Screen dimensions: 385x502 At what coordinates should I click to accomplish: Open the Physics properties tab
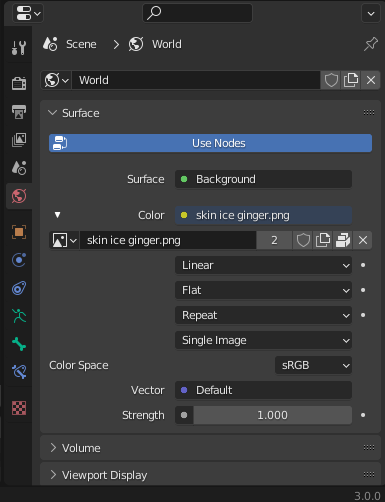pos(19,260)
